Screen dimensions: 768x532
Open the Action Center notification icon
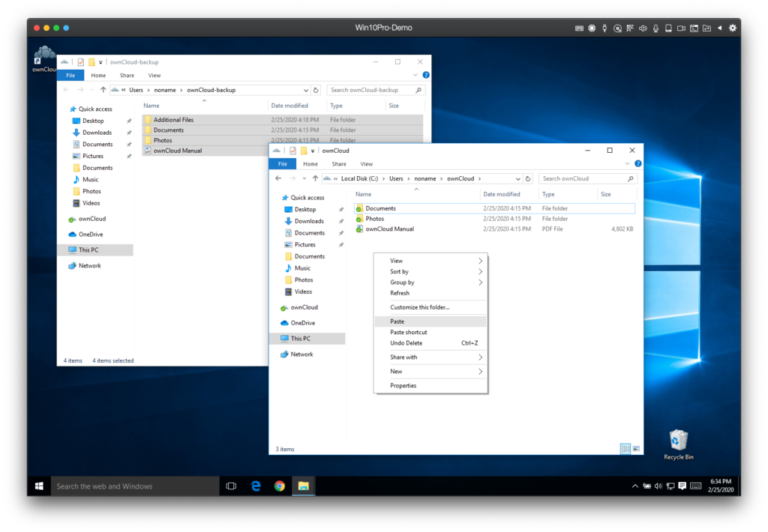(x=682, y=486)
